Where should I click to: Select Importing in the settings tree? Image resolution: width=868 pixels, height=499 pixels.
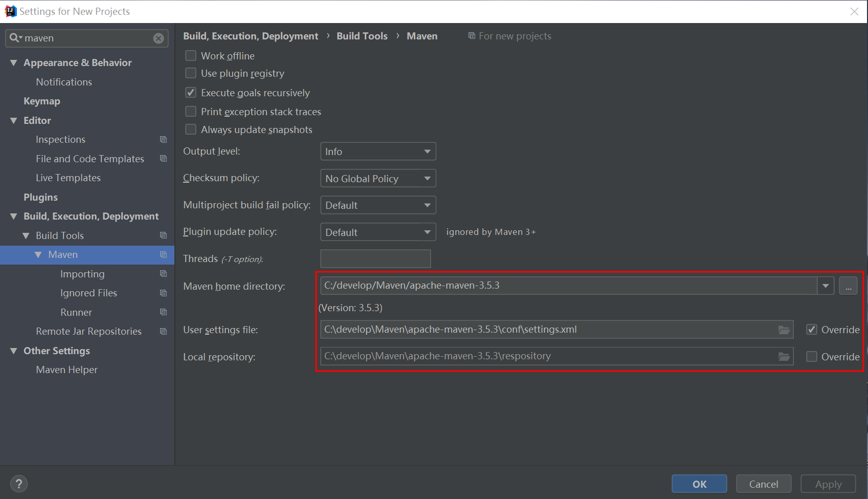[82, 274]
